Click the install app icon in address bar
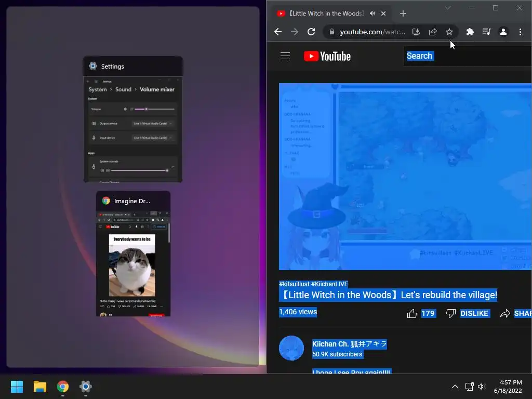The image size is (532, 399). 416,32
